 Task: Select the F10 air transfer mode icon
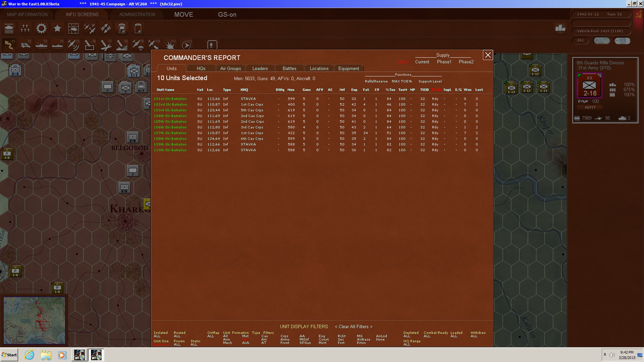point(154,45)
